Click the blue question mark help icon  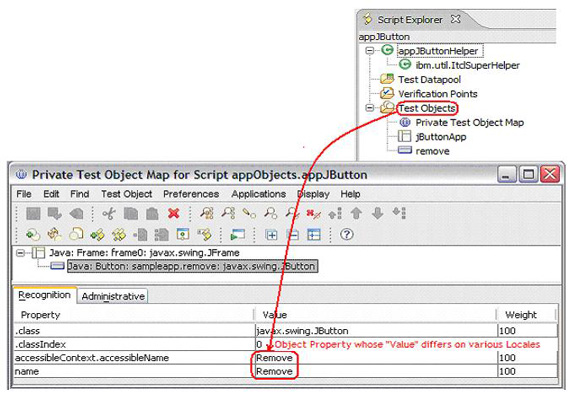click(347, 234)
